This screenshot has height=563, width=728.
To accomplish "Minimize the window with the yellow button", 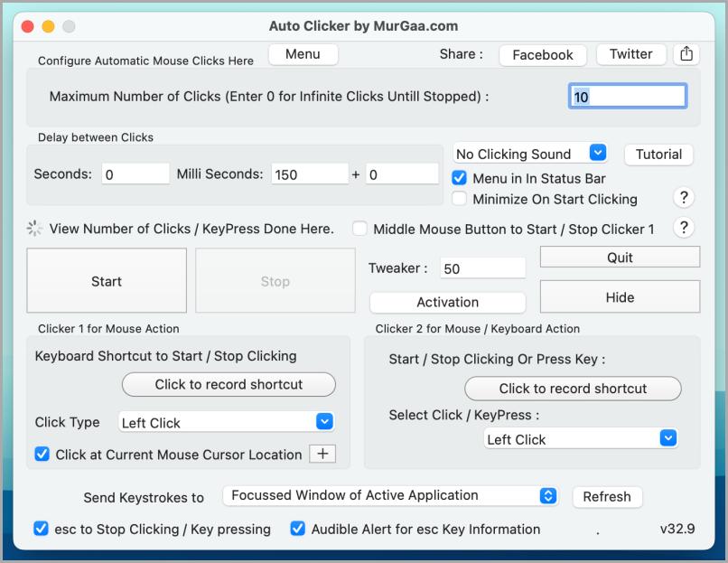I will click(48, 26).
